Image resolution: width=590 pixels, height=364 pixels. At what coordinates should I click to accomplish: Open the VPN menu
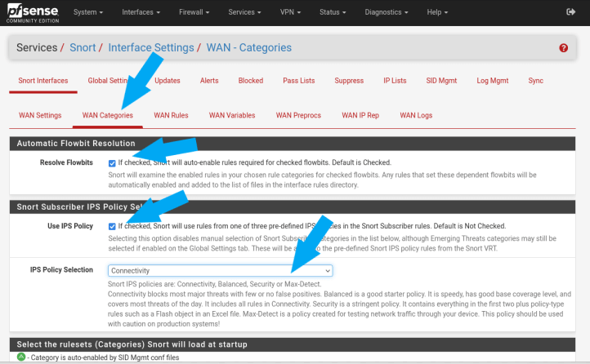pyautogui.click(x=290, y=12)
